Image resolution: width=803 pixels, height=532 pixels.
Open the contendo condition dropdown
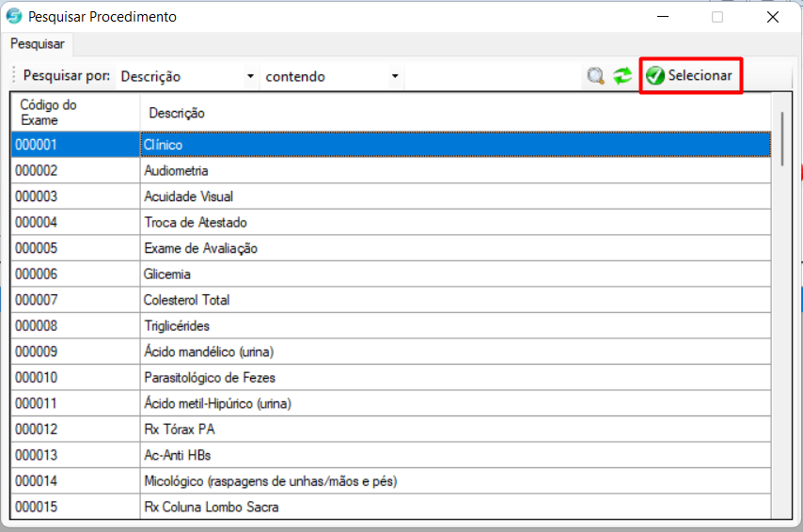tap(331, 76)
